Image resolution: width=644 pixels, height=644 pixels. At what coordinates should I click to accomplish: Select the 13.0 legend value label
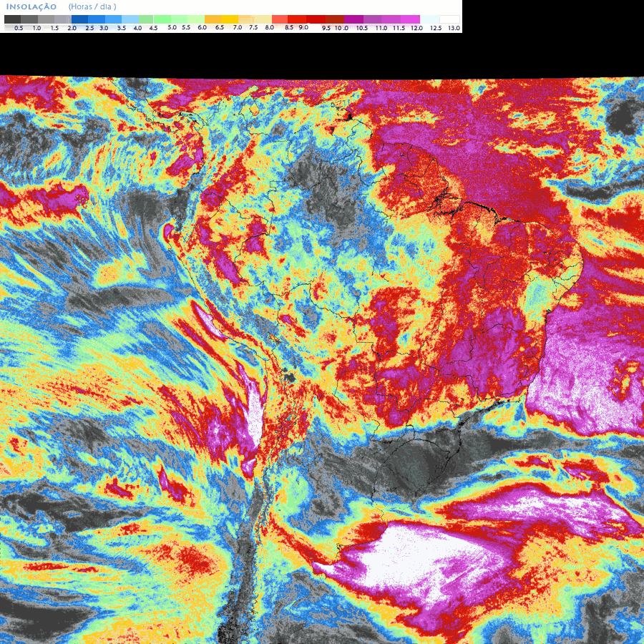coord(454,28)
